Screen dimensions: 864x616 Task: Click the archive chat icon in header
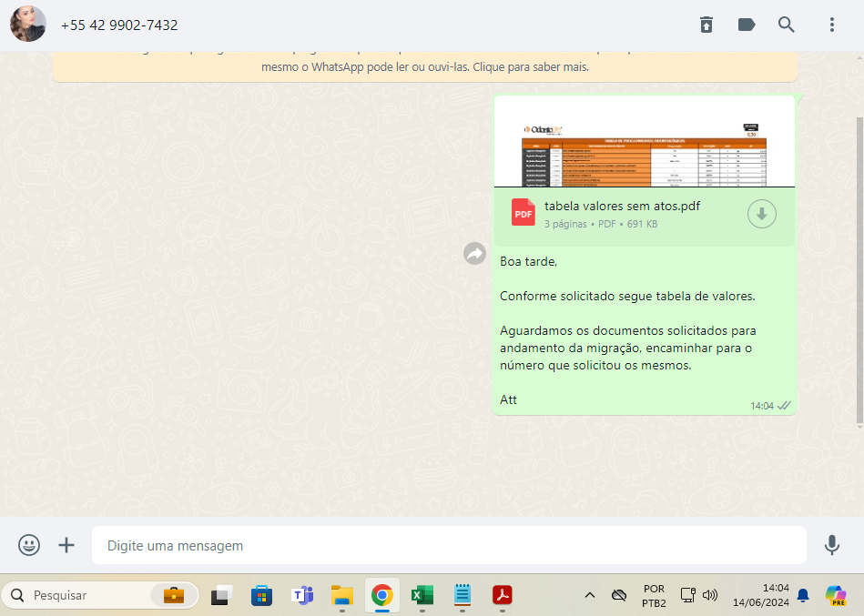click(x=706, y=25)
